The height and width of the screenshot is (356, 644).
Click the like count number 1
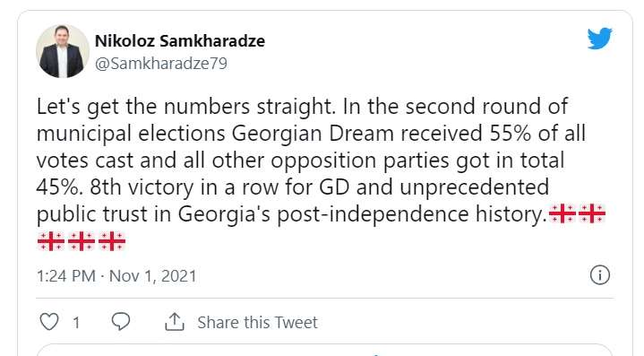76,323
